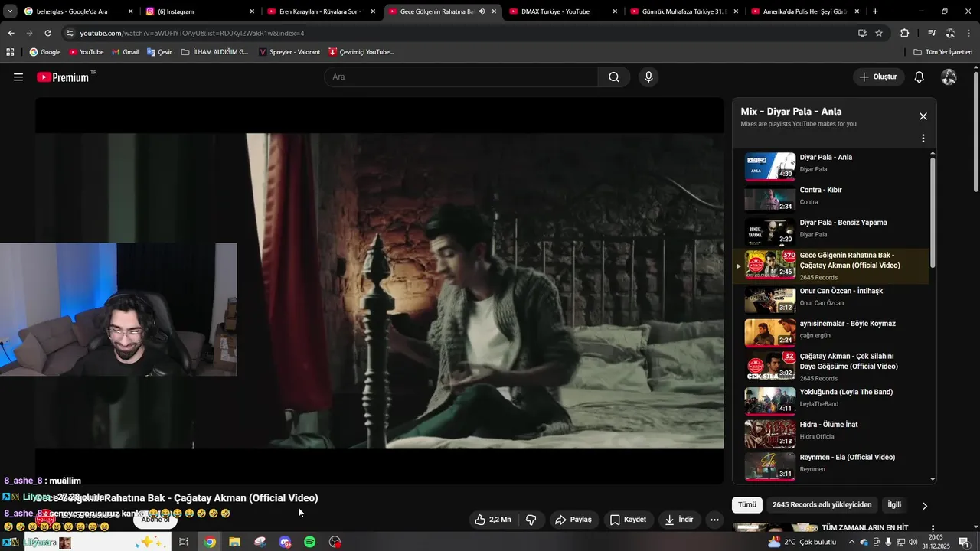The width and height of the screenshot is (980, 551).
Task: Open Spreyler - Valorant bookmark
Action: click(289, 52)
